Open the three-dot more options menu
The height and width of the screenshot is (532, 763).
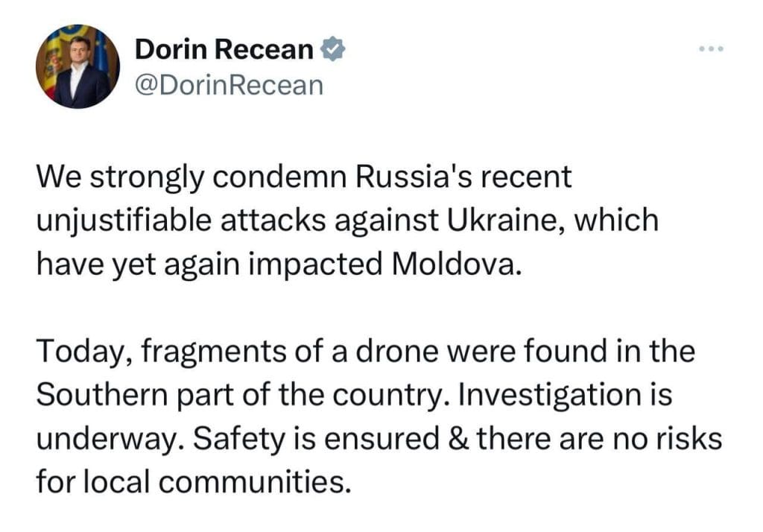pos(711,49)
